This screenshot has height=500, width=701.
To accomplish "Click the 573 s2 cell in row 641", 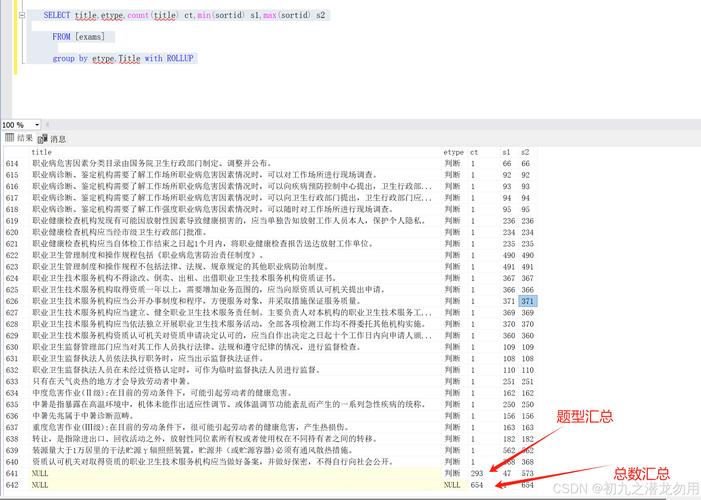I will click(x=528, y=473).
